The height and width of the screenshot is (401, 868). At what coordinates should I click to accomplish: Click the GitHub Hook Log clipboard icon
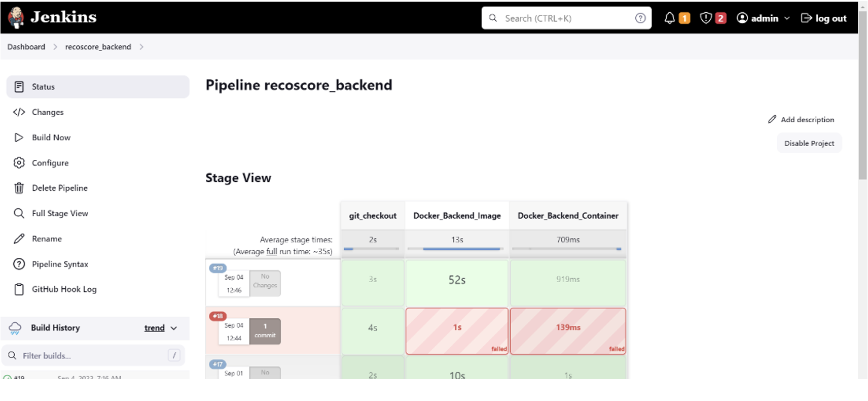[19, 289]
